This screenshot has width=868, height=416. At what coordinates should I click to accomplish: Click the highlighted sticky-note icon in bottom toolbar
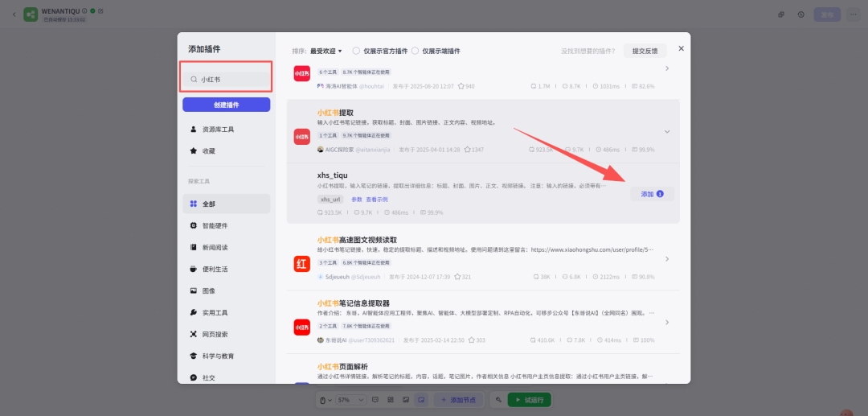tap(421, 399)
